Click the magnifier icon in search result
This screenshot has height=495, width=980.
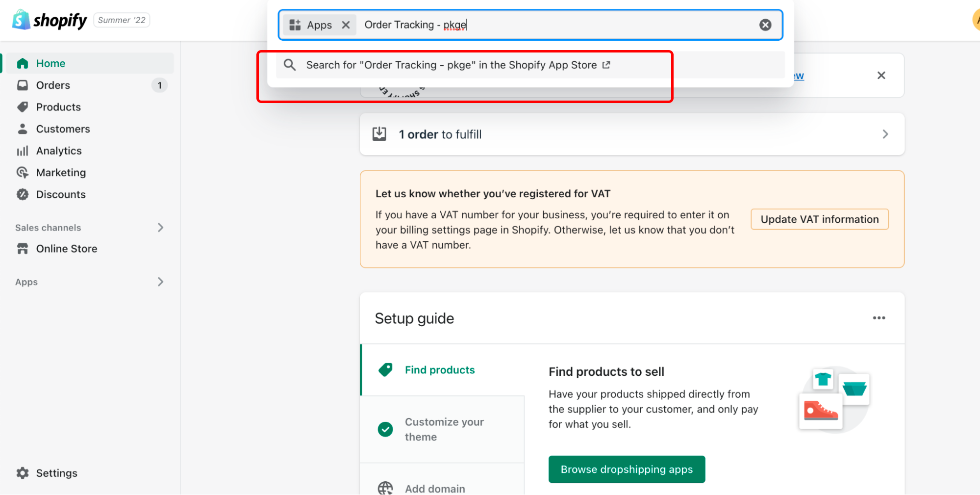click(x=290, y=65)
